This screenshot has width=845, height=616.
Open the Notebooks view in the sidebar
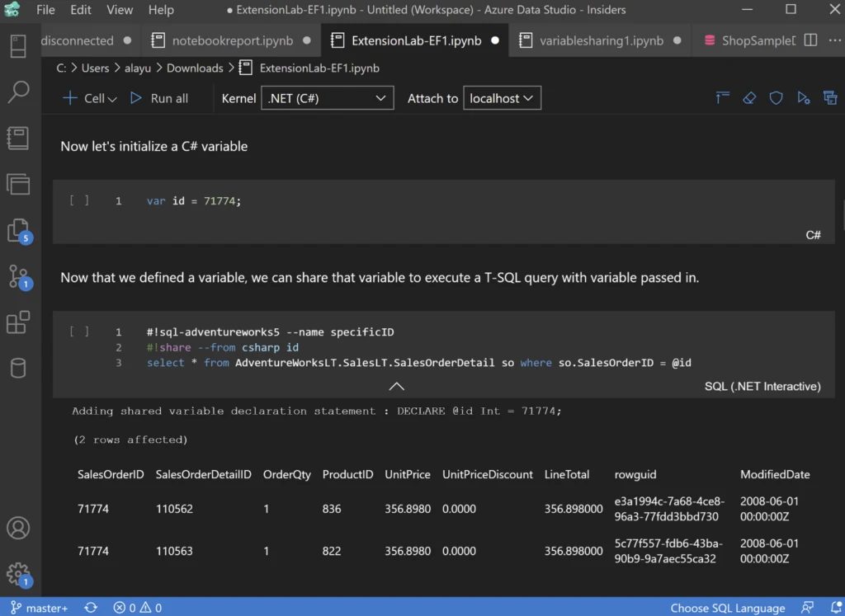19,139
